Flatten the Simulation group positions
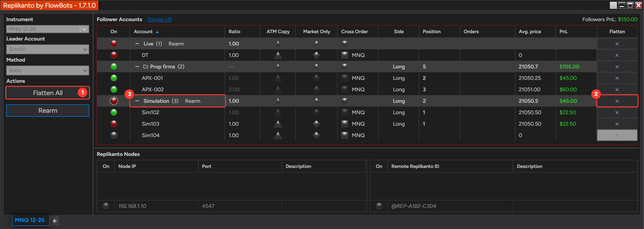Image resolution: width=644 pixels, height=229 pixels. pos(617,101)
